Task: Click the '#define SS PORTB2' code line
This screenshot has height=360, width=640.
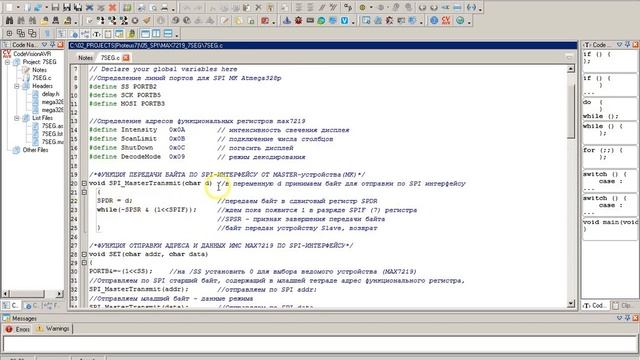Action: point(122,87)
